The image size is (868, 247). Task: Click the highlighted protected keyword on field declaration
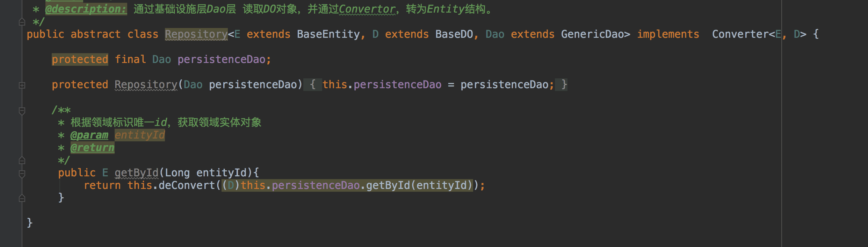pos(80,59)
